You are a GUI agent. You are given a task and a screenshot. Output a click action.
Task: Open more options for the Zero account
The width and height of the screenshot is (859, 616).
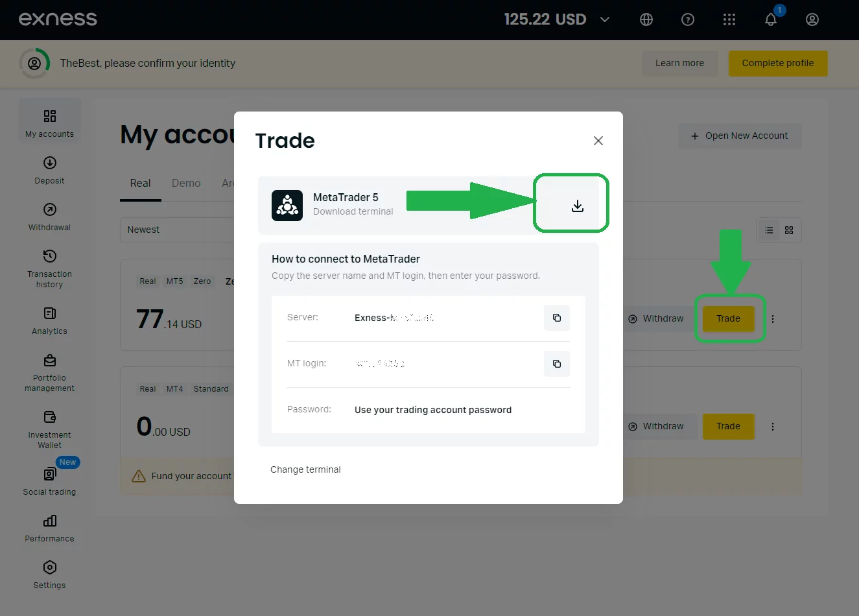click(x=773, y=319)
